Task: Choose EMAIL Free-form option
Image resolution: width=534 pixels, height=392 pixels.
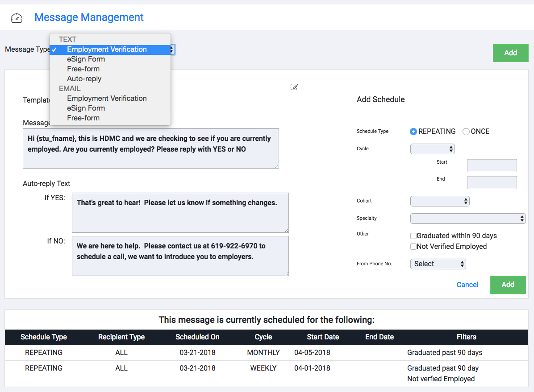Action: pyautogui.click(x=110, y=118)
